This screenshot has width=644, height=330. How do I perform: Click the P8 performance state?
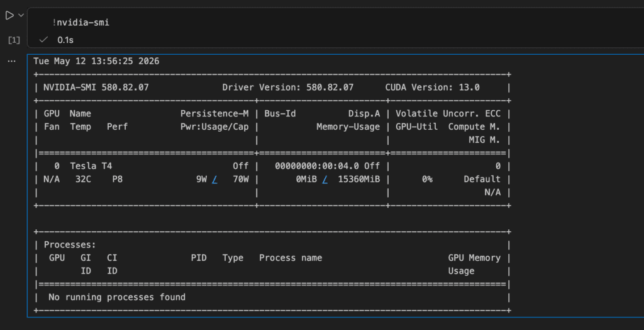click(117, 179)
